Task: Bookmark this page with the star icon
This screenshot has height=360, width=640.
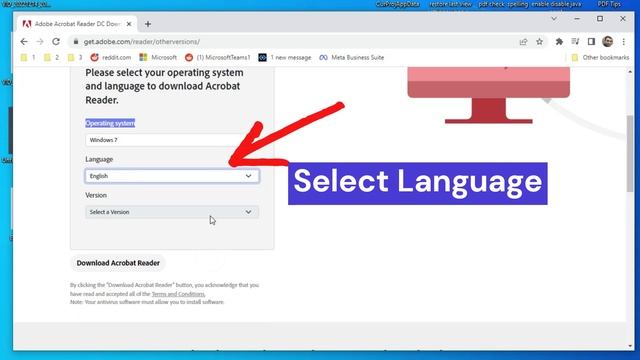Action: 540,42
